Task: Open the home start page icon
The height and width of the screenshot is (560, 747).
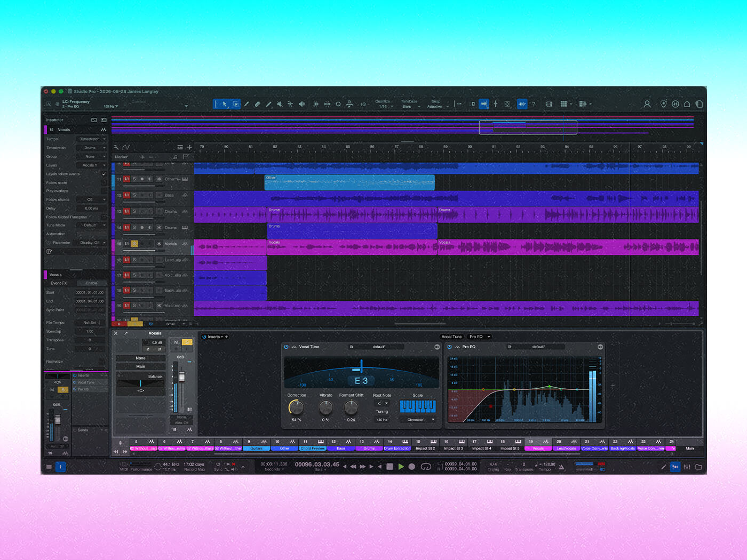Action: pyautogui.click(x=687, y=104)
